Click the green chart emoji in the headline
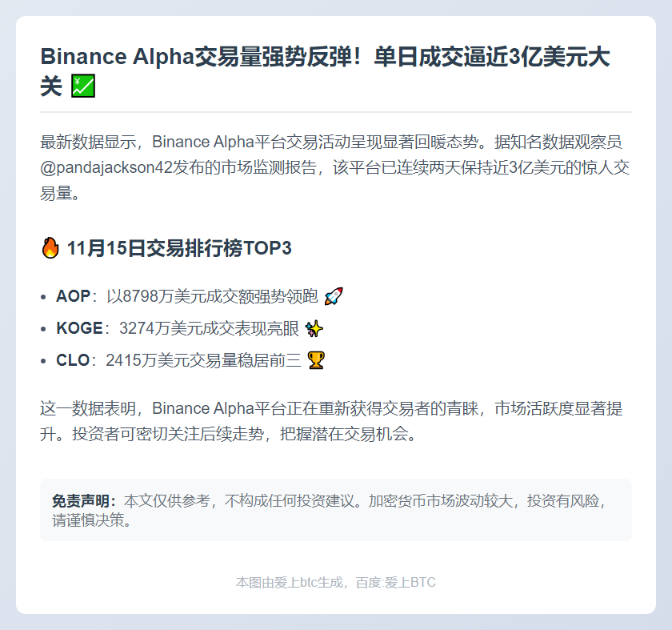Screen dimensions: 672x630 [82, 86]
